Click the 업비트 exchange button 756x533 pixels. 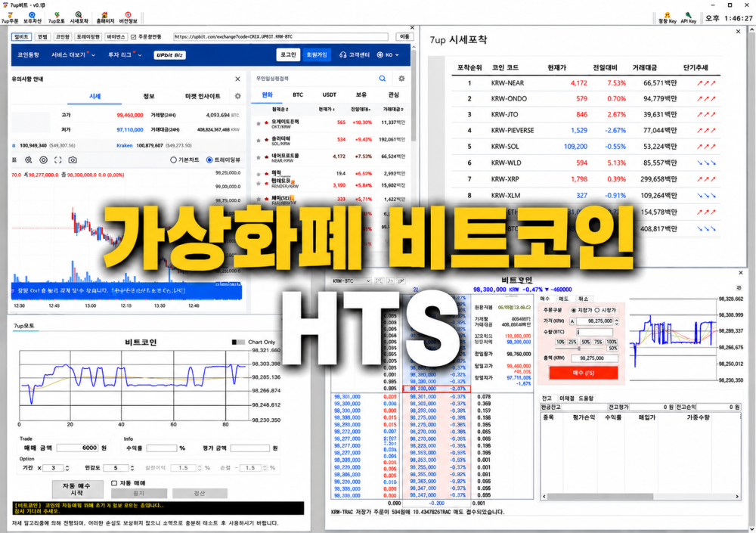pos(21,36)
